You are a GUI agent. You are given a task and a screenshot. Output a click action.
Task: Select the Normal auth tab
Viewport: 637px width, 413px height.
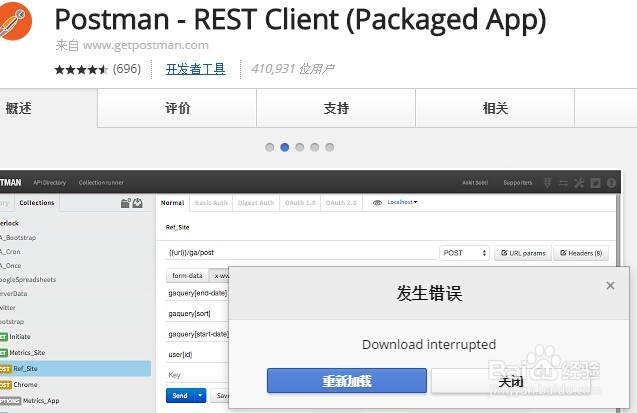point(173,203)
